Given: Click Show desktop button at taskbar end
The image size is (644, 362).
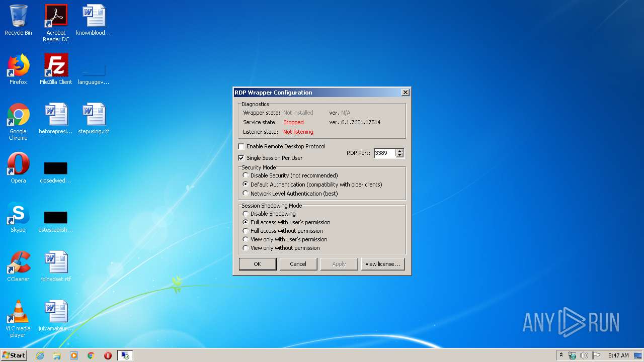Looking at the screenshot, I should pos(638,355).
